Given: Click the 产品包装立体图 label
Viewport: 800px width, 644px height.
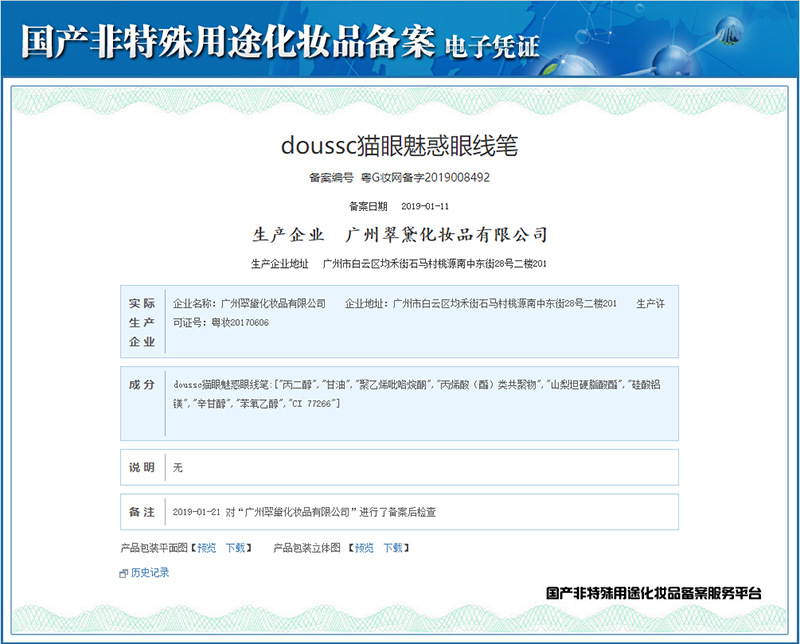Looking at the screenshot, I should pos(307,548).
